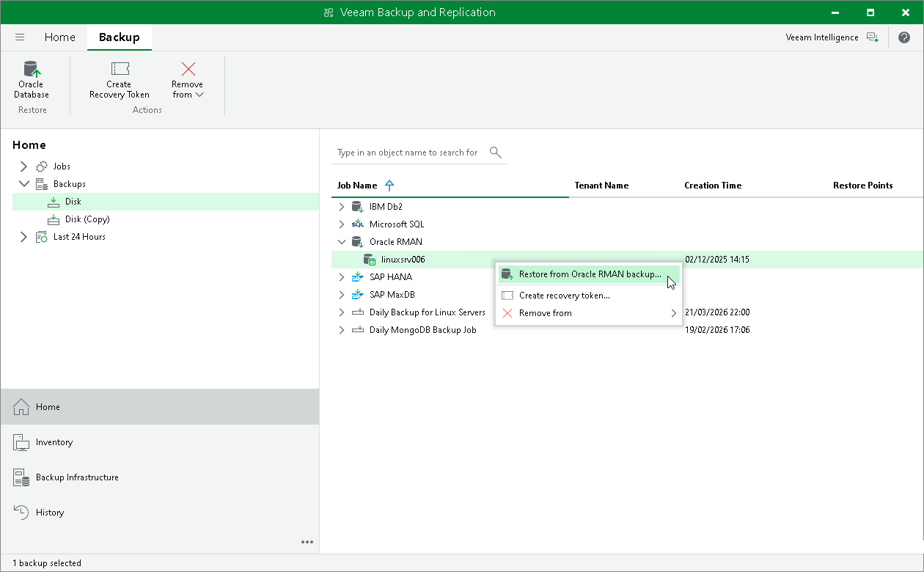Image resolution: width=924 pixels, height=572 pixels.
Task: Select the Microsoft SQL job name
Action: tap(397, 224)
